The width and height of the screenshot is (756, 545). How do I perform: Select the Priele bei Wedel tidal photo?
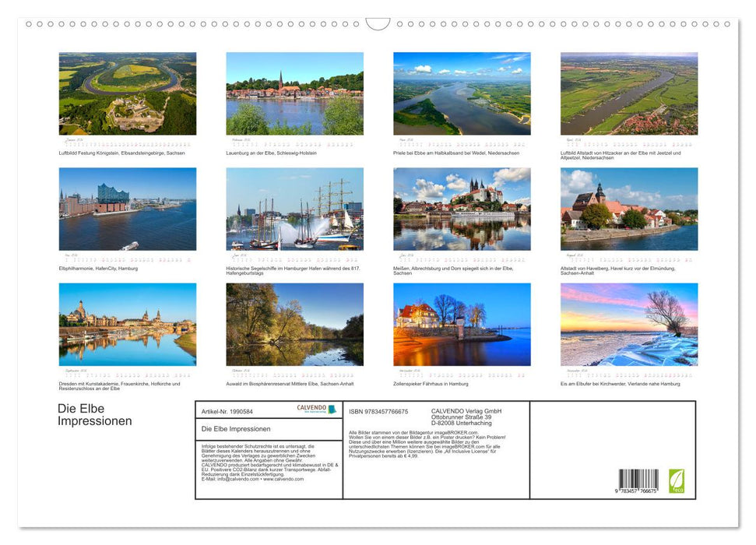pos(462,93)
